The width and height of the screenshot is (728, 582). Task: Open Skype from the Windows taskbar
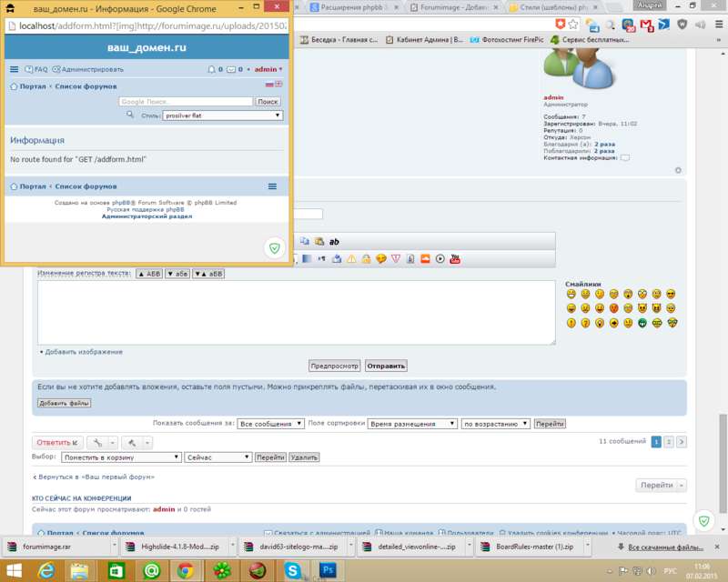292,570
